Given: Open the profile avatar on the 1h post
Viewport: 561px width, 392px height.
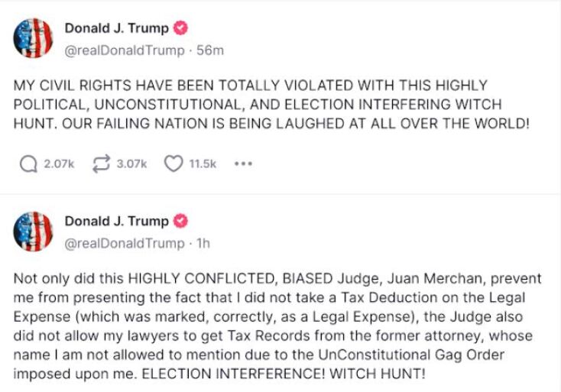Looking at the screenshot, I should tap(34, 232).
